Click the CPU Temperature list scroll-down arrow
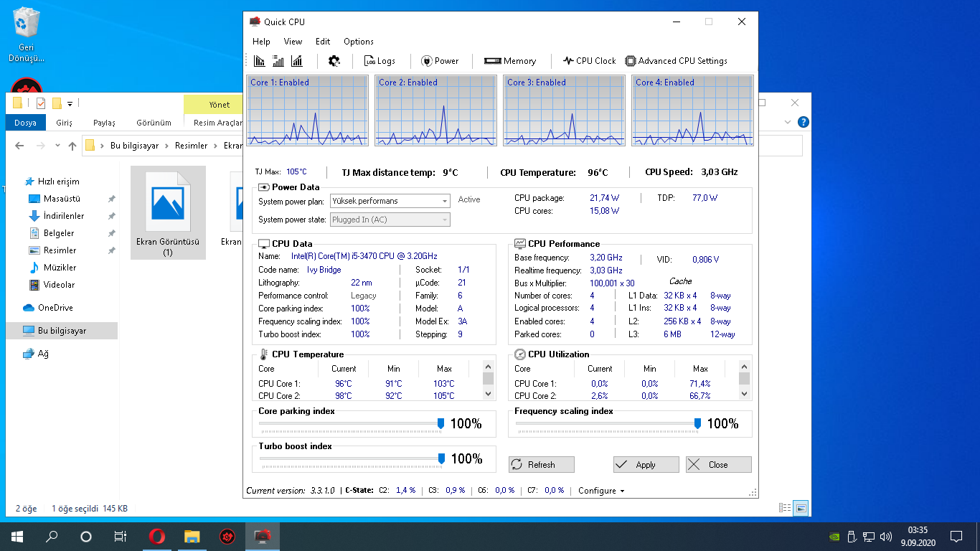 (x=488, y=393)
